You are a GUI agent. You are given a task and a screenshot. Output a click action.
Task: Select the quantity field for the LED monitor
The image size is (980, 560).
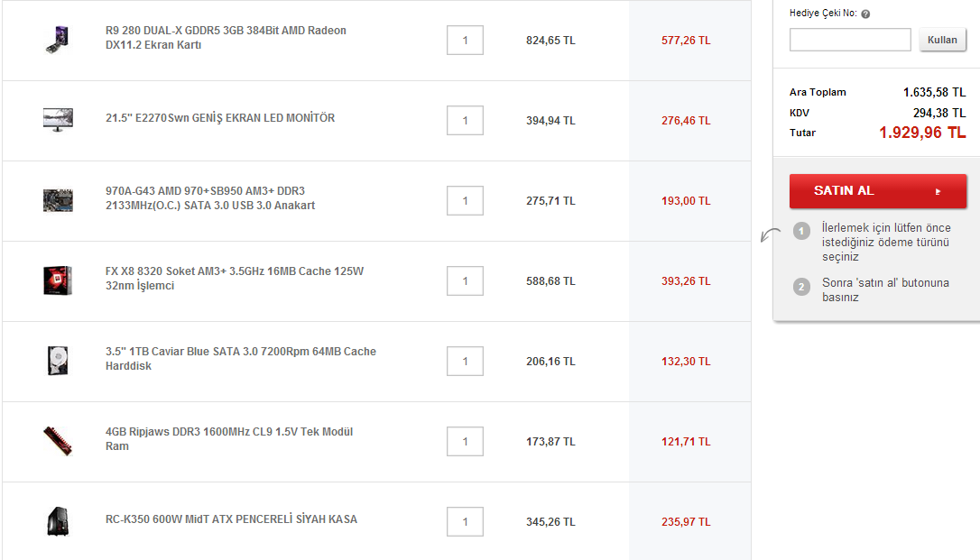pyautogui.click(x=465, y=121)
